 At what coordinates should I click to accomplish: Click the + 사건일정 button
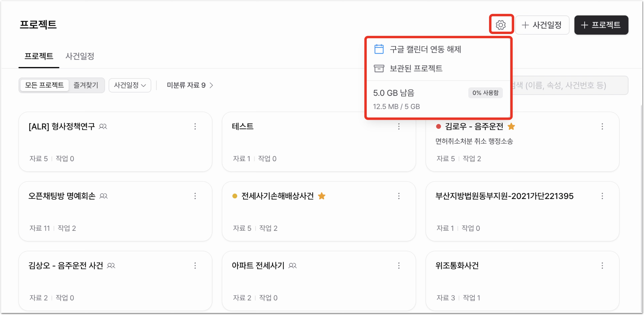[542, 25]
